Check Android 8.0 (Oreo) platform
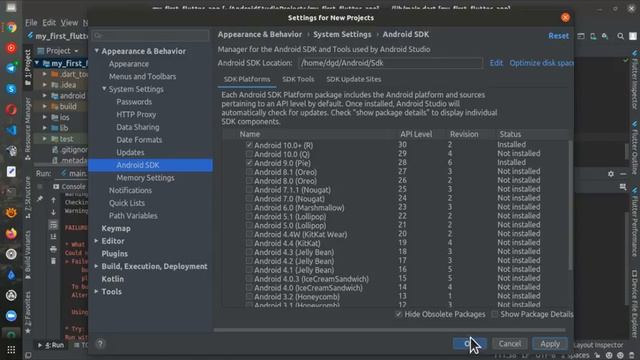The height and width of the screenshot is (360, 640). click(249, 181)
